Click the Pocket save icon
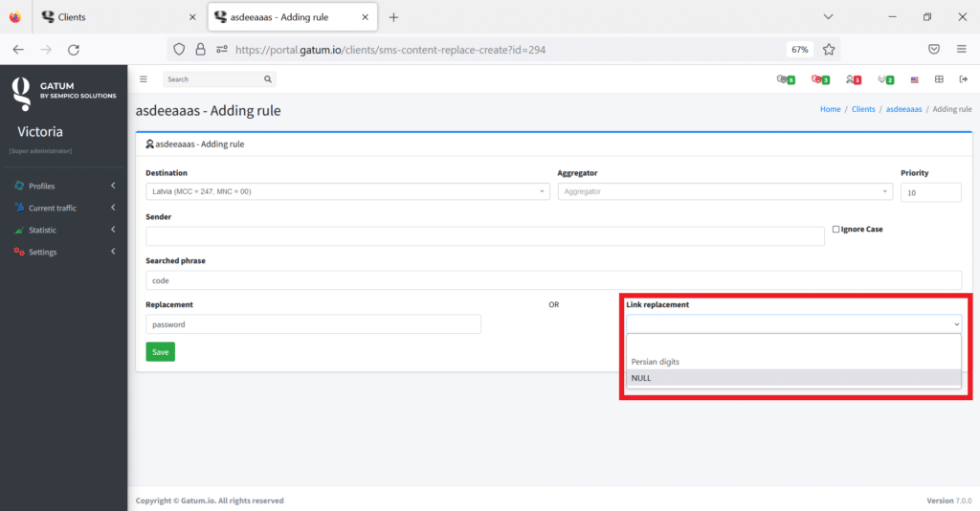Image resolution: width=980 pixels, height=511 pixels. coord(934,50)
